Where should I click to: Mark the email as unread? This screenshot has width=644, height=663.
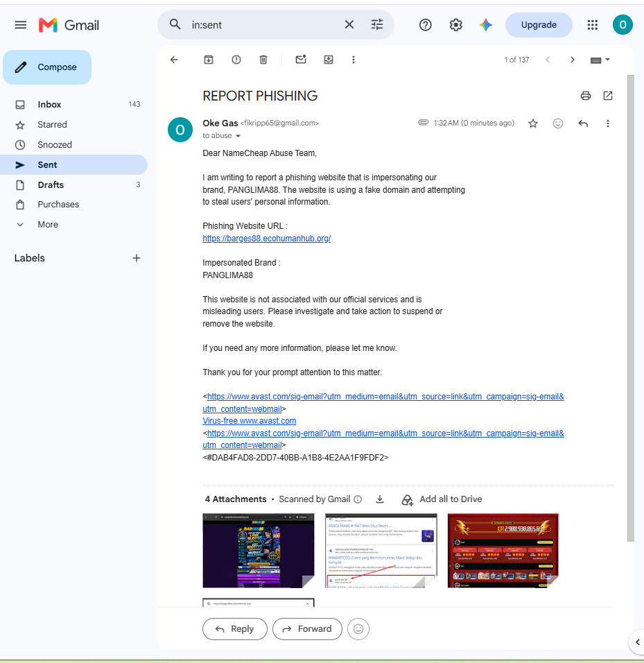click(300, 60)
